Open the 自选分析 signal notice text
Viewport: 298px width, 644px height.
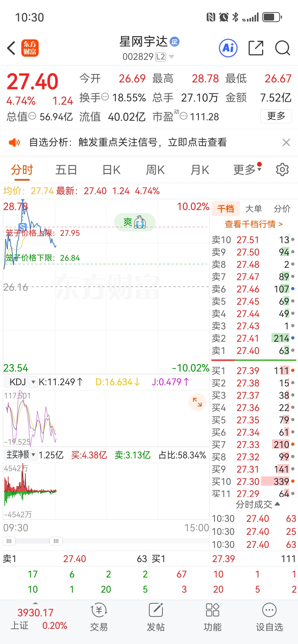(128, 143)
